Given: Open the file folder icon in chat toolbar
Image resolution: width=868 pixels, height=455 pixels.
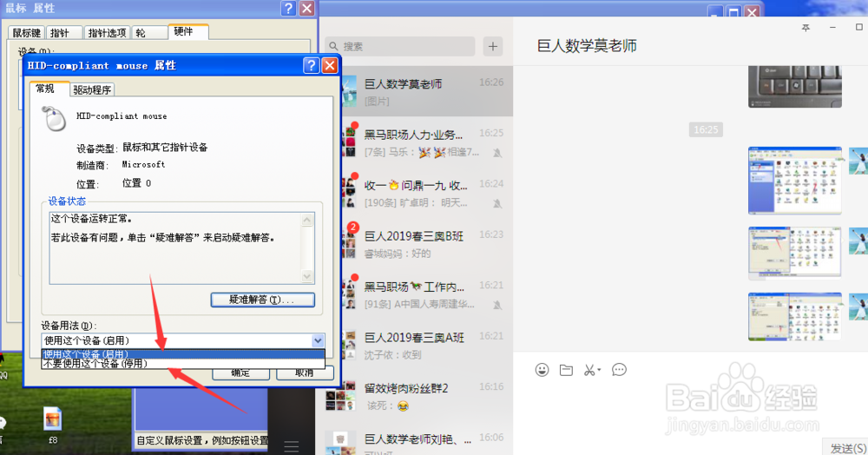Looking at the screenshot, I should (x=566, y=370).
